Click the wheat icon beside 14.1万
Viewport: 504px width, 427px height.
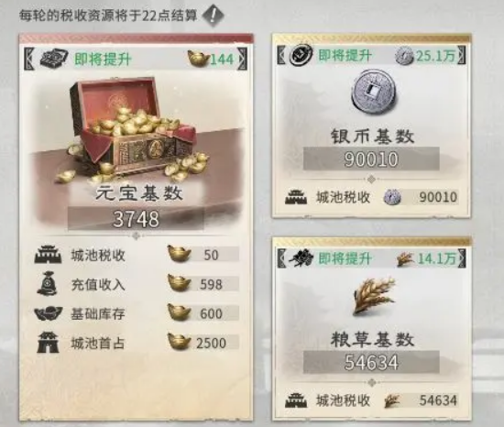[x=405, y=258]
